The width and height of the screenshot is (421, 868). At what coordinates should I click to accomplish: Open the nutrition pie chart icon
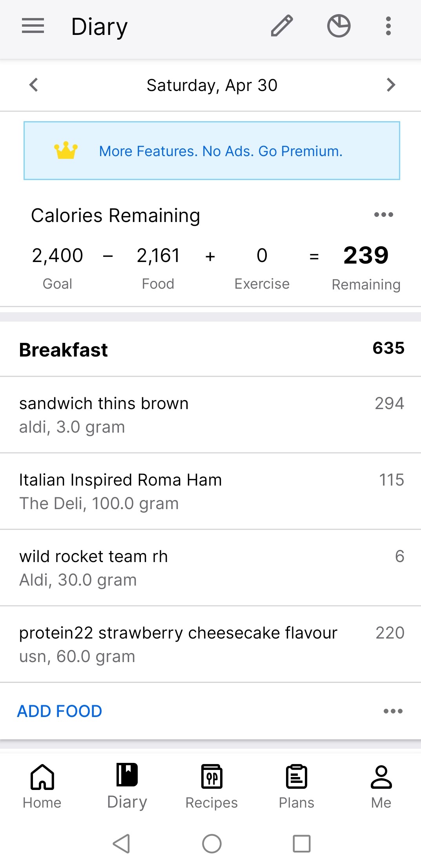point(339,26)
